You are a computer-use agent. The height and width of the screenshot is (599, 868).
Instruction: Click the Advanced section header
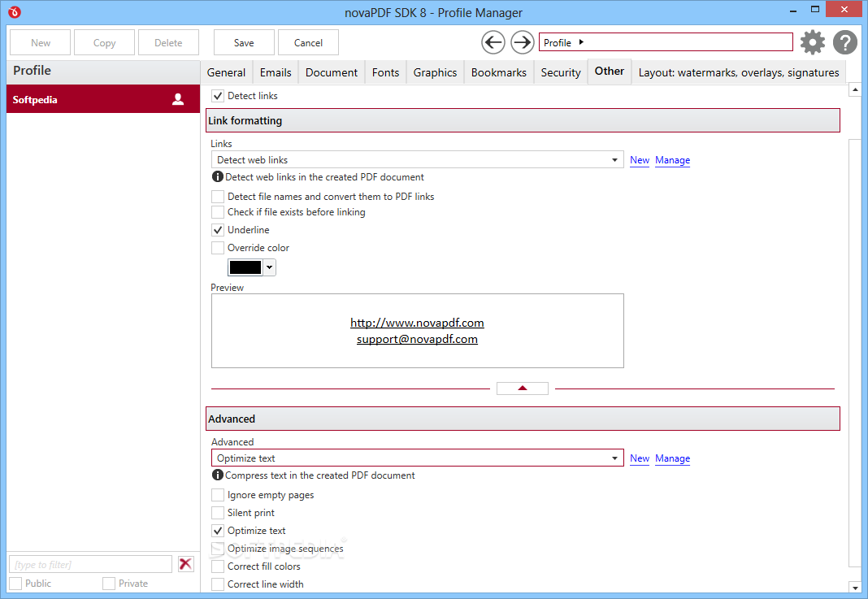tap(523, 419)
